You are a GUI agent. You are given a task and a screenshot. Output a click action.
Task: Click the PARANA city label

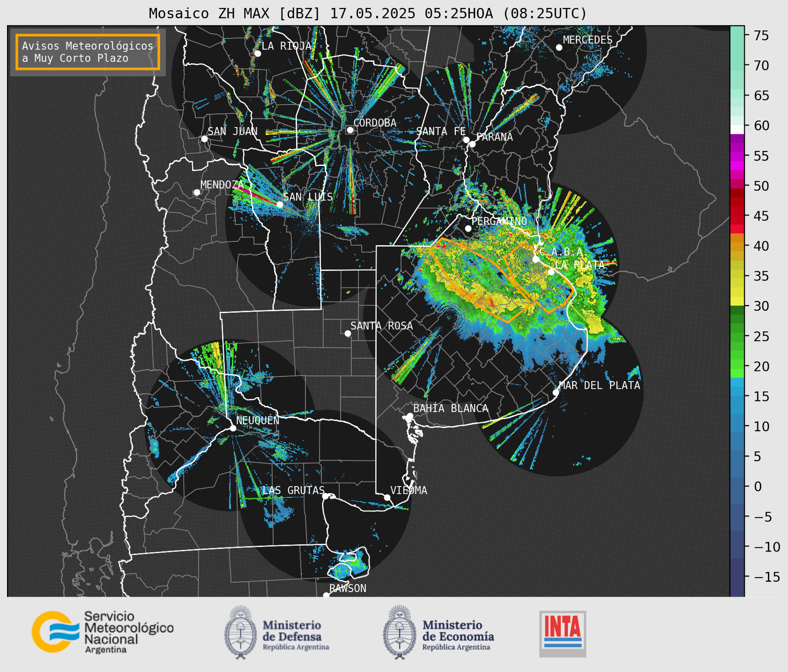click(x=494, y=137)
